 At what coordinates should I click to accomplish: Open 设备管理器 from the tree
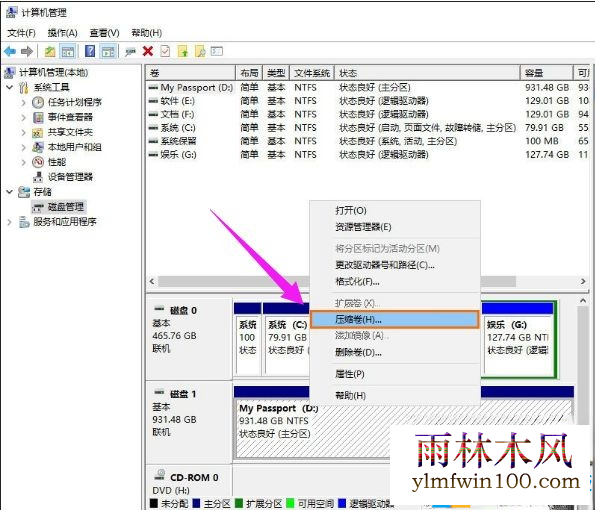pos(70,177)
